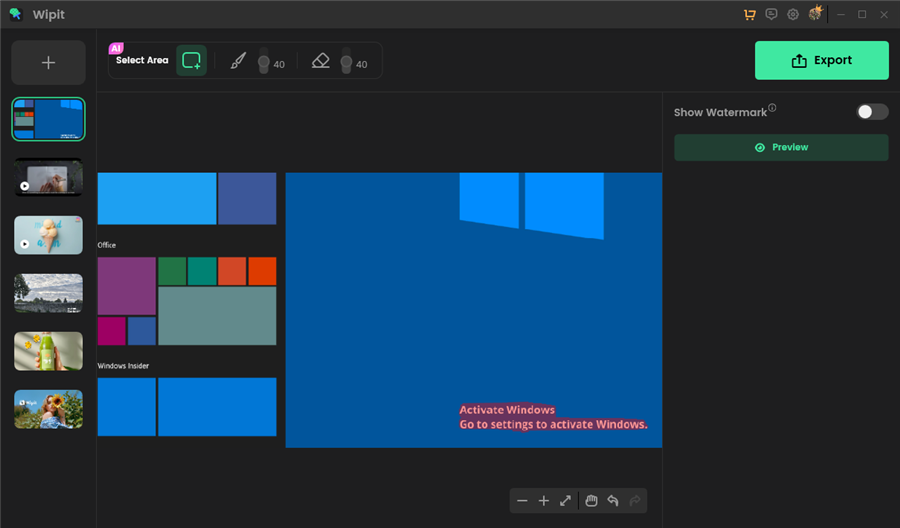Zoom out the canvas with minus icon
The image size is (900, 528).
(x=522, y=501)
